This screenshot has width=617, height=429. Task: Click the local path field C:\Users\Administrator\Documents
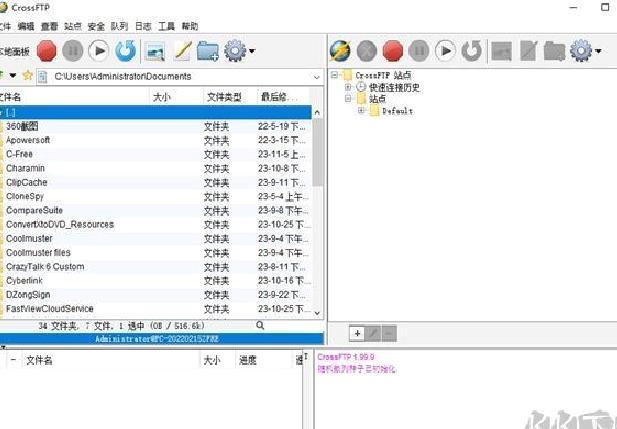point(181,77)
